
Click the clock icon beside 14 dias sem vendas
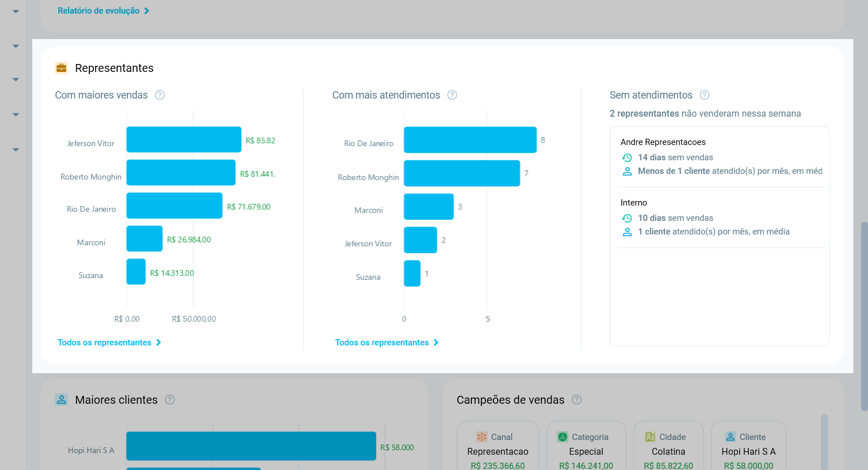tap(627, 158)
